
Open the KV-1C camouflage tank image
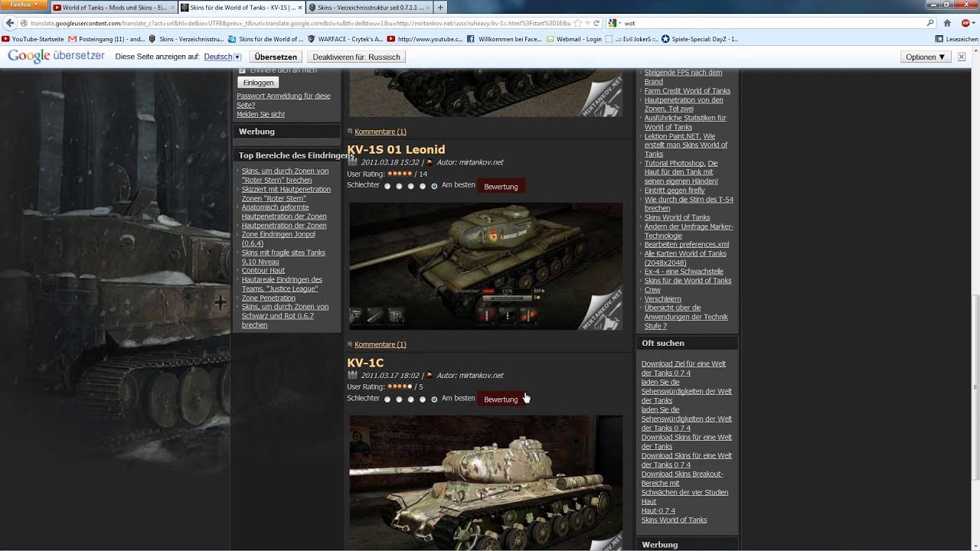[x=485, y=483]
